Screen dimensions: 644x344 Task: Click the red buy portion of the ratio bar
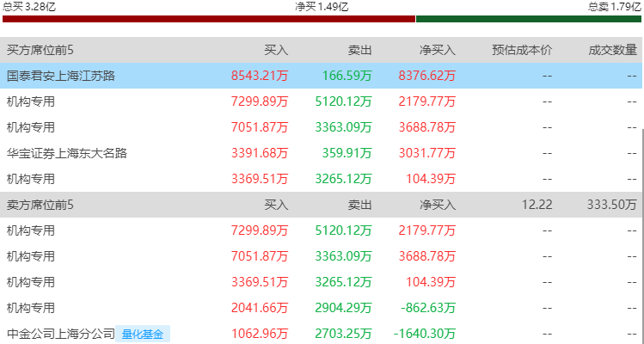click(x=209, y=19)
